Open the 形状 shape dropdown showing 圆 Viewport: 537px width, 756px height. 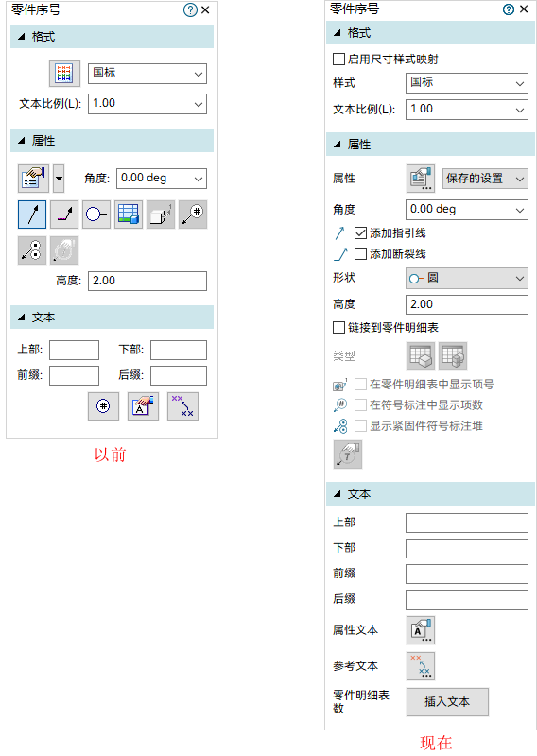click(466, 279)
